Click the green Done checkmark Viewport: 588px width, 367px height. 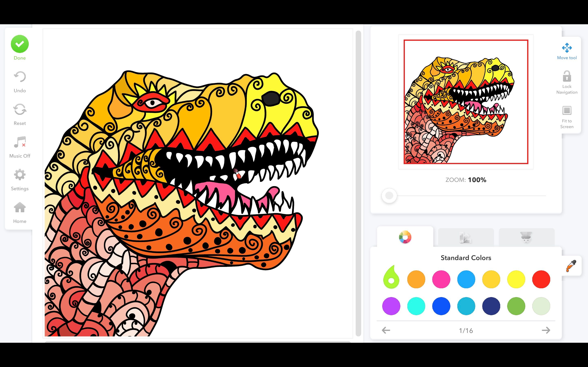pos(20,44)
